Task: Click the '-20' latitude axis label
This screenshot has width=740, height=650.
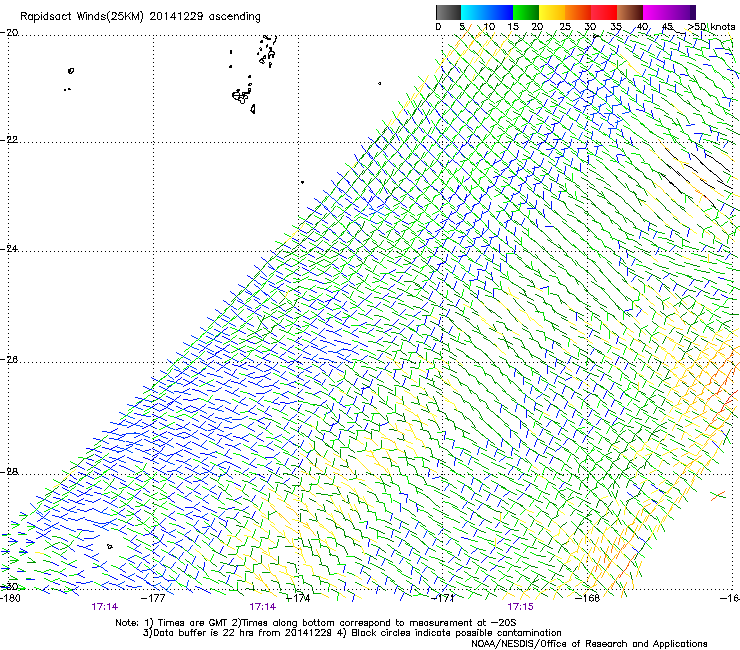Action: pos(9,33)
